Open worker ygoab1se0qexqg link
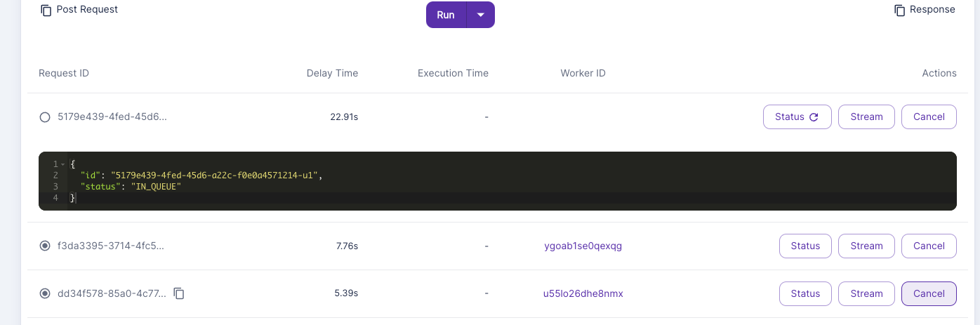This screenshot has width=980, height=325. [583, 246]
